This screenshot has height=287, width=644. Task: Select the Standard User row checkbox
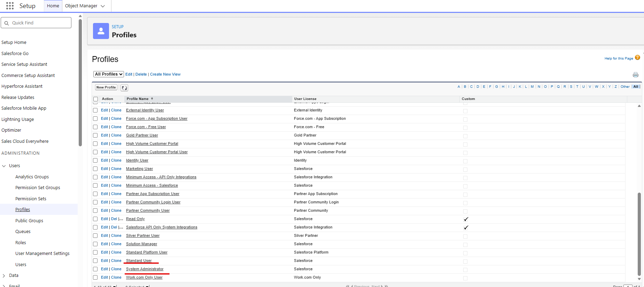95,261
